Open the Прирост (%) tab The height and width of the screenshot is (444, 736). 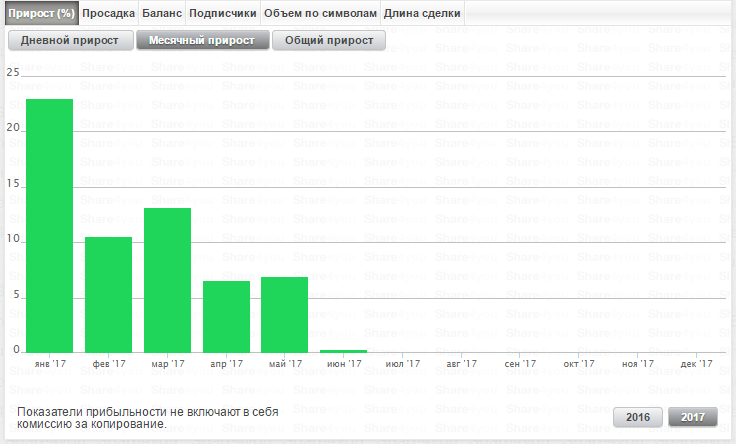pos(42,13)
